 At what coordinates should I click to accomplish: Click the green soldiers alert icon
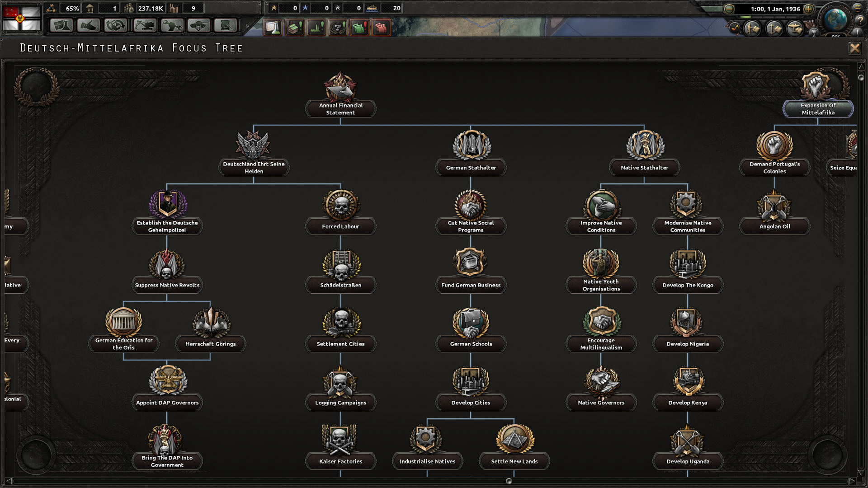pos(359,28)
